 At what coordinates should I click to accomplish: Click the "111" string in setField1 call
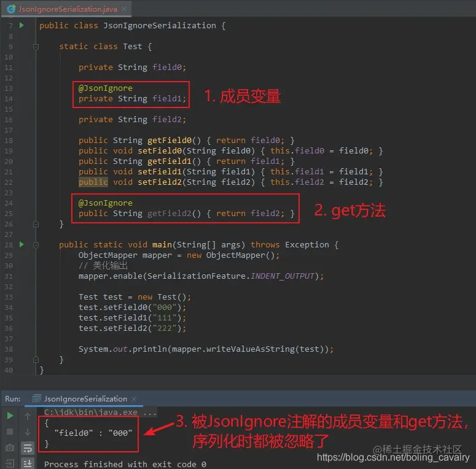[165, 318]
